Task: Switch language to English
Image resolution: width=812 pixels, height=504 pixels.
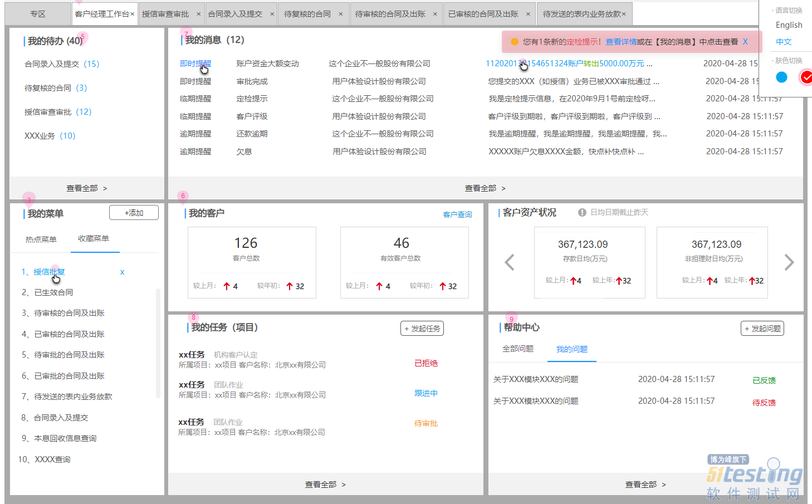Action: tap(789, 25)
